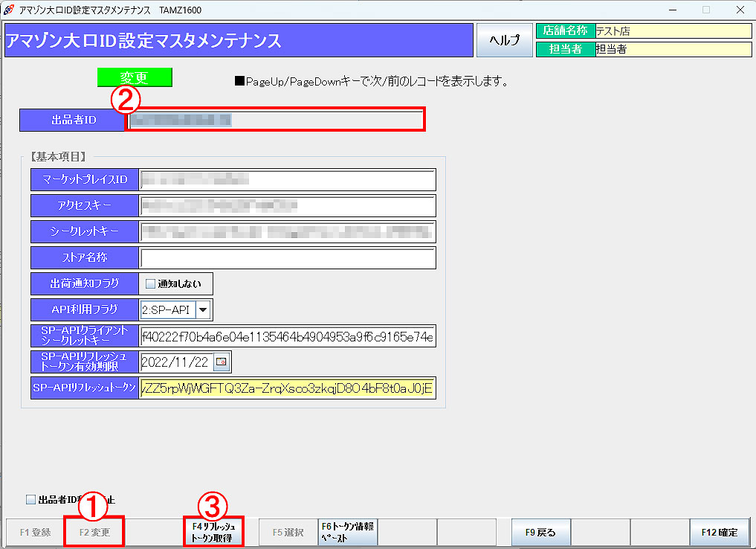This screenshot has width=756, height=549.
Task: Focus the マーケットプレイスID text field
Action: point(287,180)
